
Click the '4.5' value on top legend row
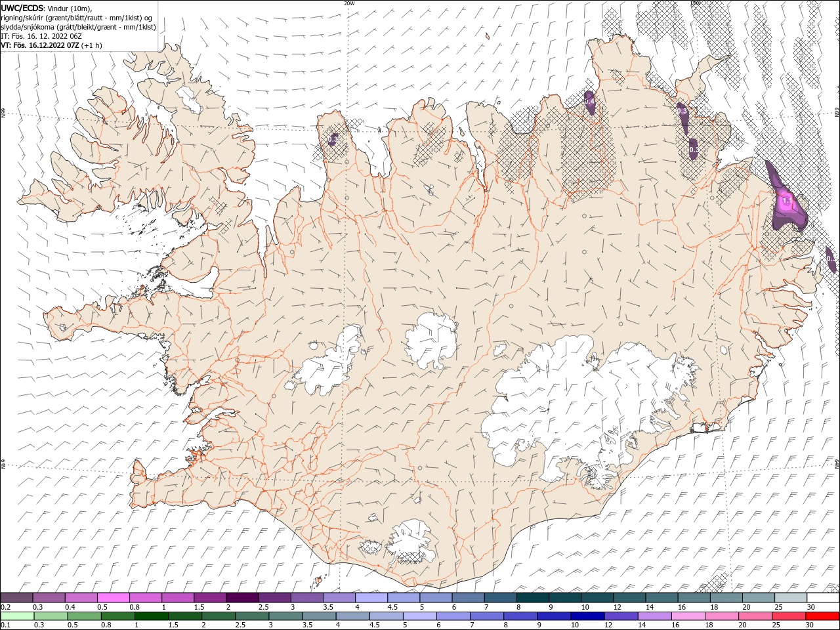pos(392,607)
